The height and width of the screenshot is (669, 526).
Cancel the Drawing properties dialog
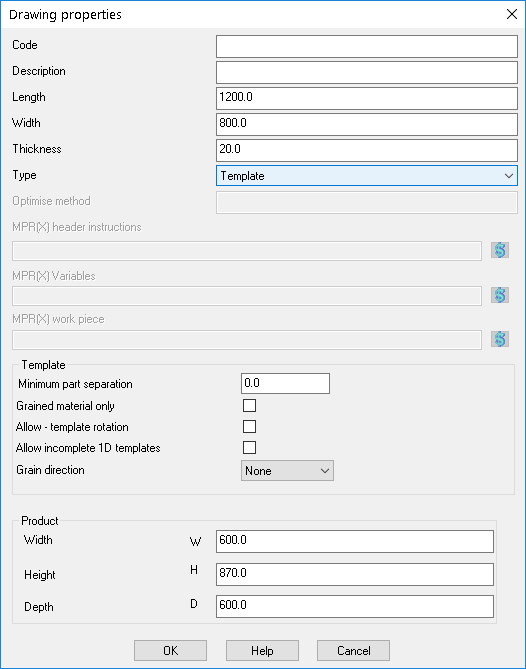coord(354,651)
